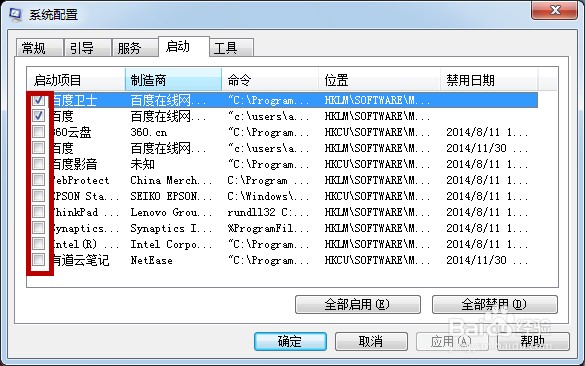
Task: Check the EPSON Sta... startup item box
Action: click(x=38, y=196)
